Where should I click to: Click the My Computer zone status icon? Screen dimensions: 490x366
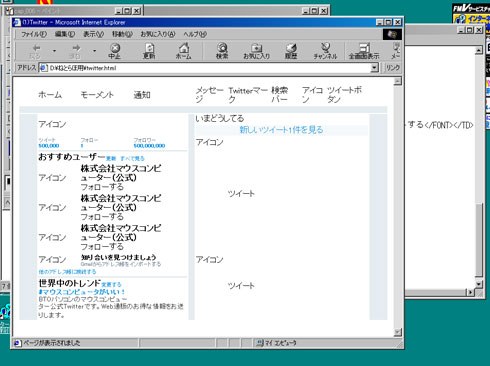pyautogui.click(x=259, y=343)
